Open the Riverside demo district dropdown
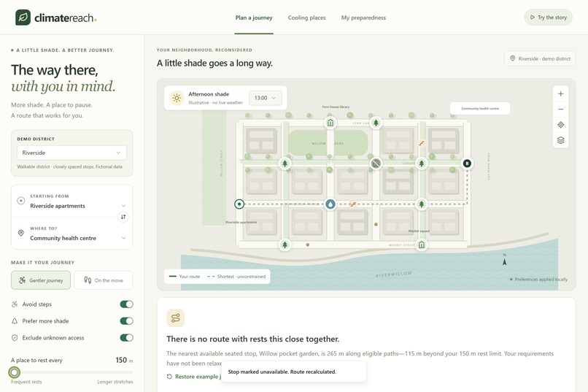This screenshot has height=392, width=588. (x=71, y=153)
